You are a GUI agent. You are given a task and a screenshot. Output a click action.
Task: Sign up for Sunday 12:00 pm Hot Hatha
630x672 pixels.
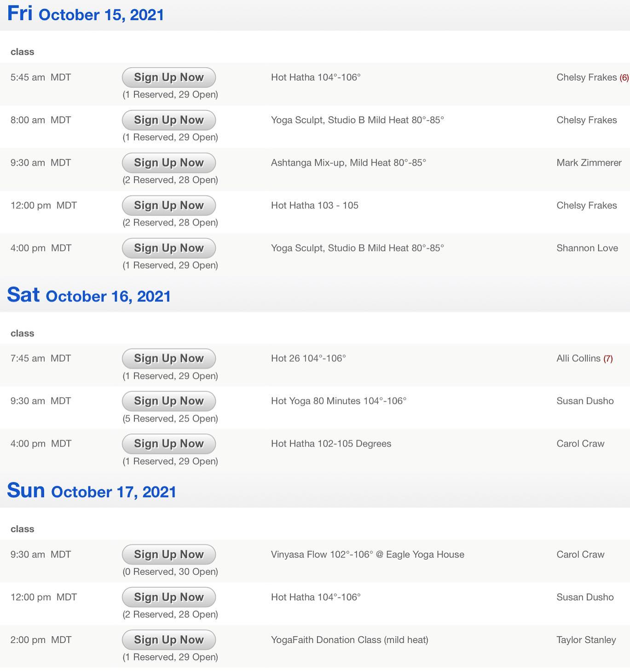pos(169,597)
